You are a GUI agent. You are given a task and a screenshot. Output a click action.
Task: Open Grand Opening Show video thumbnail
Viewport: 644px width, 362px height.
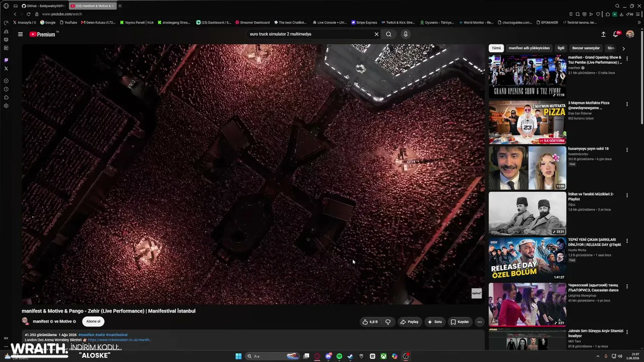(527, 76)
